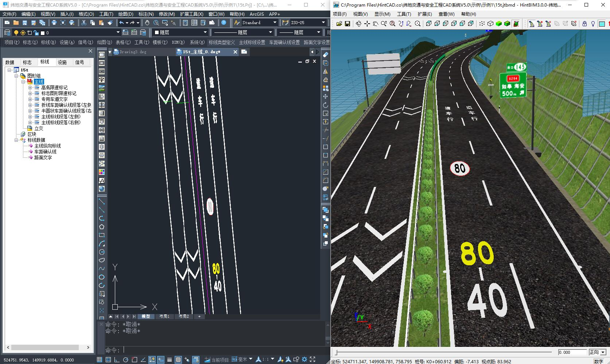Toggle polar tracking in status bar
The width and height of the screenshot is (610, 364).
pos(126,360)
